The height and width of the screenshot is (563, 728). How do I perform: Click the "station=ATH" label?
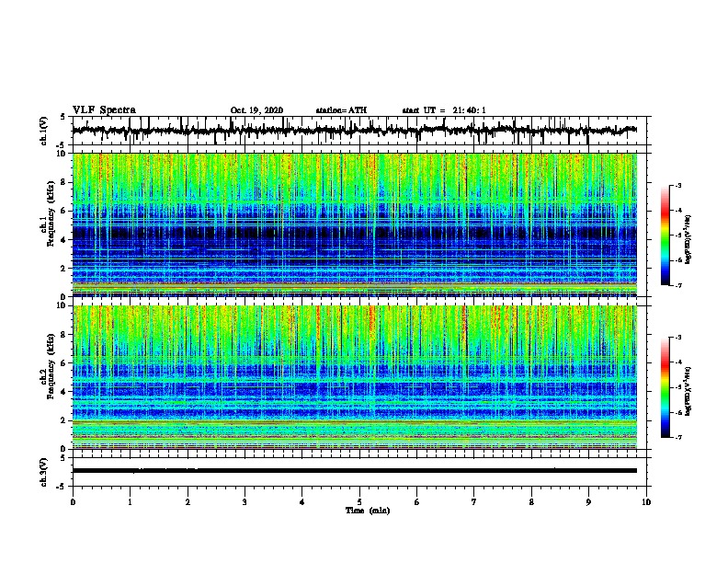(x=341, y=110)
